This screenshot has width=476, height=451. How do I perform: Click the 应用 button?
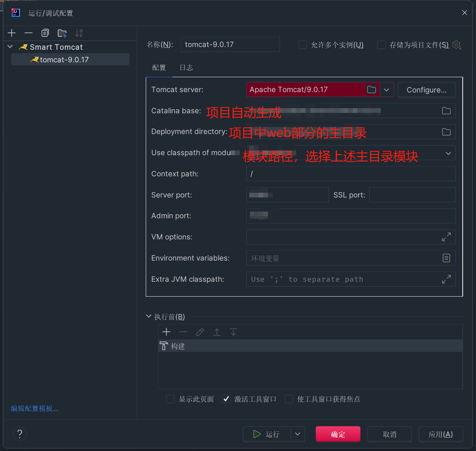(441, 434)
